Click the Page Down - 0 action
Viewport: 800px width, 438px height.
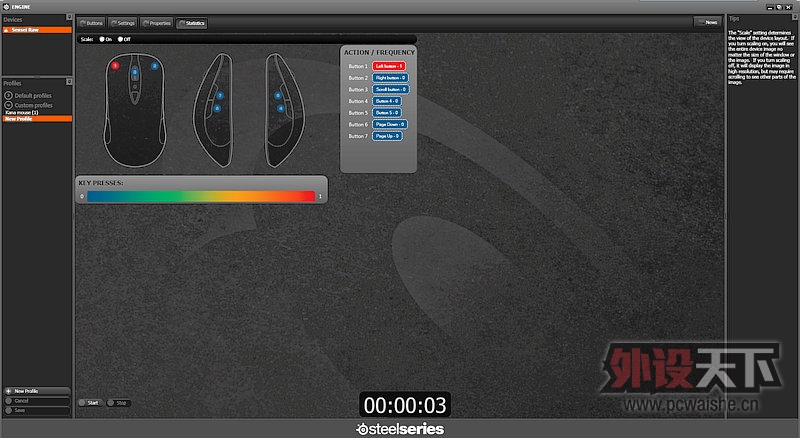389,125
